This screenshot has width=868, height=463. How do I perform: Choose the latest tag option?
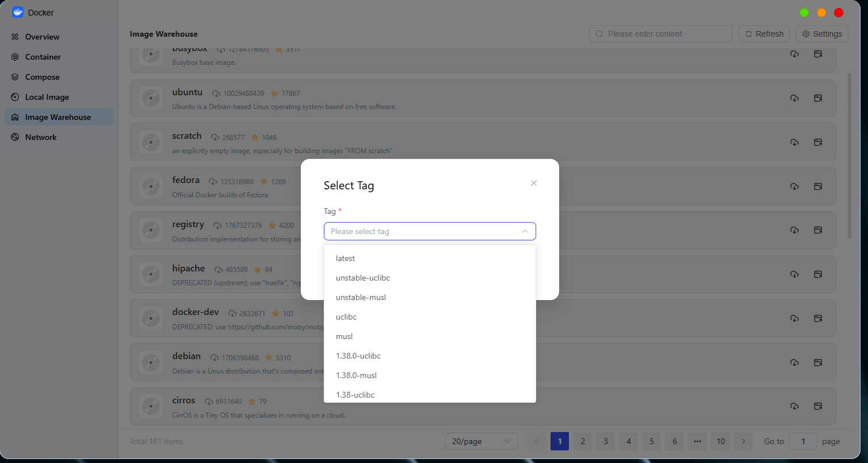tap(430, 258)
